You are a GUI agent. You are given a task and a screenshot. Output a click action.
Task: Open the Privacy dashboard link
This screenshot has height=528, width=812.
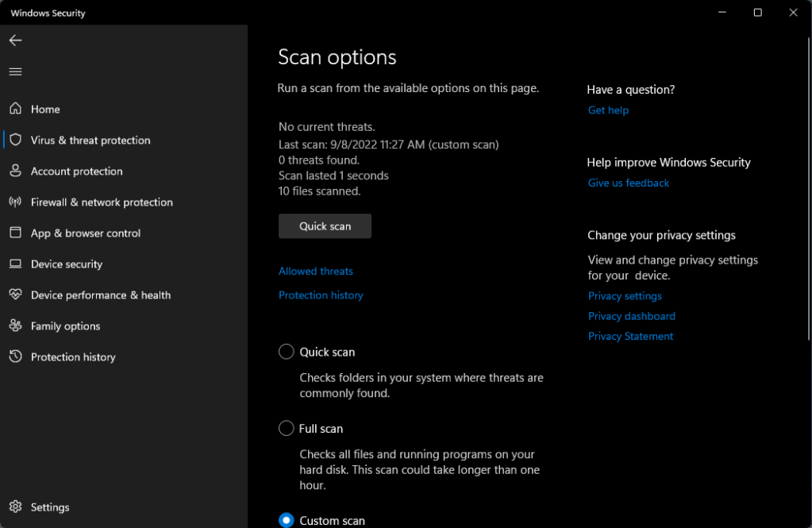pos(631,316)
